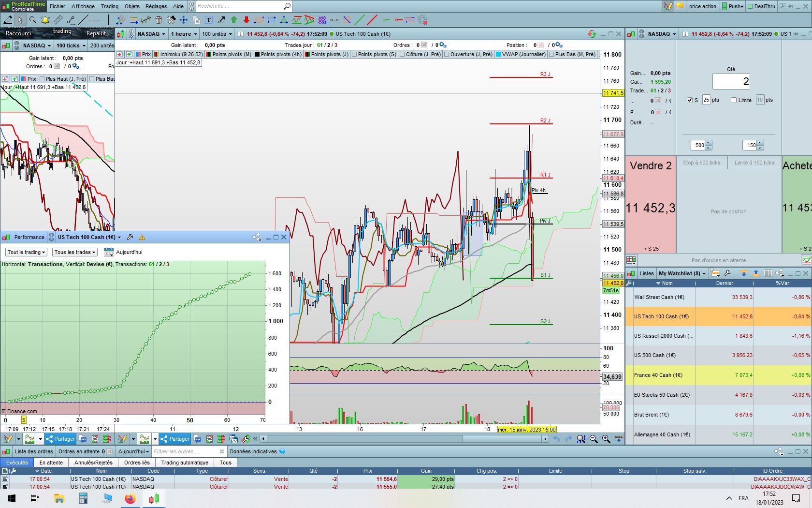
Task: Insert a green up arrow marker
Action: [234, 20]
